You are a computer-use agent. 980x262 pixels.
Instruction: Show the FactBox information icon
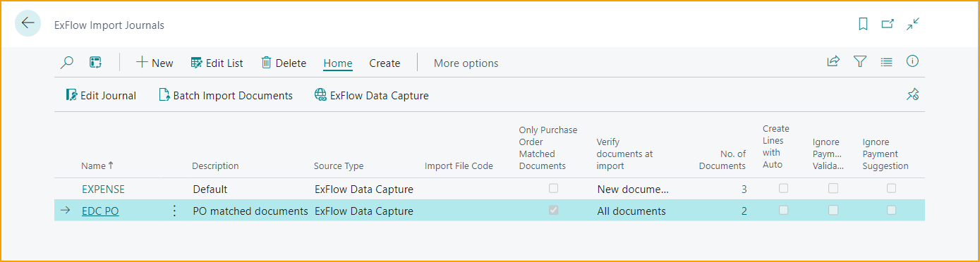pyautogui.click(x=913, y=62)
